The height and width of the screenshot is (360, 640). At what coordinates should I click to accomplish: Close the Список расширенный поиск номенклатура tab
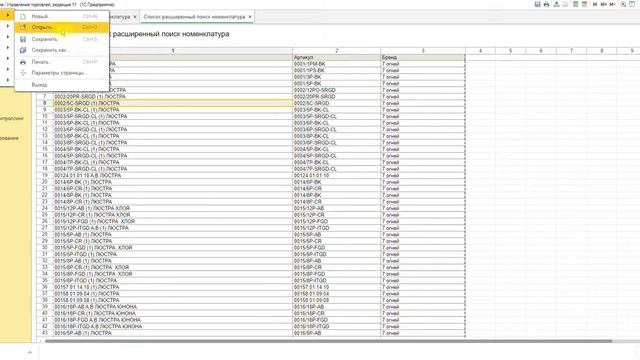pyautogui.click(x=250, y=17)
